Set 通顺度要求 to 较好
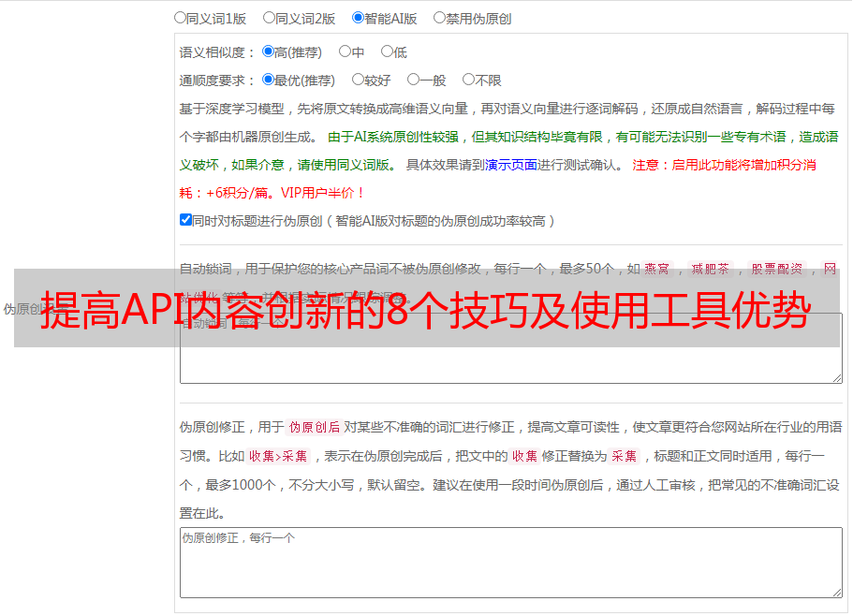The height and width of the screenshot is (616, 853). coord(359,81)
